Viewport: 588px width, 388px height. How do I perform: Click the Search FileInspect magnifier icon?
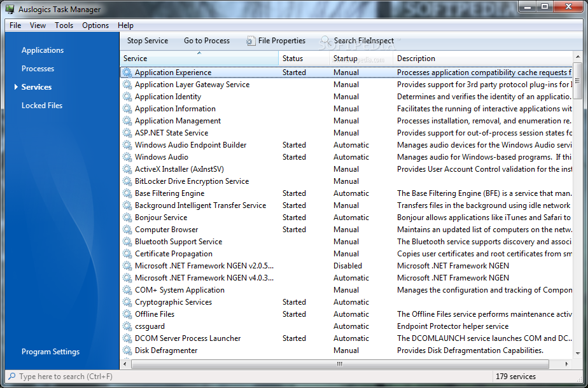(x=326, y=41)
